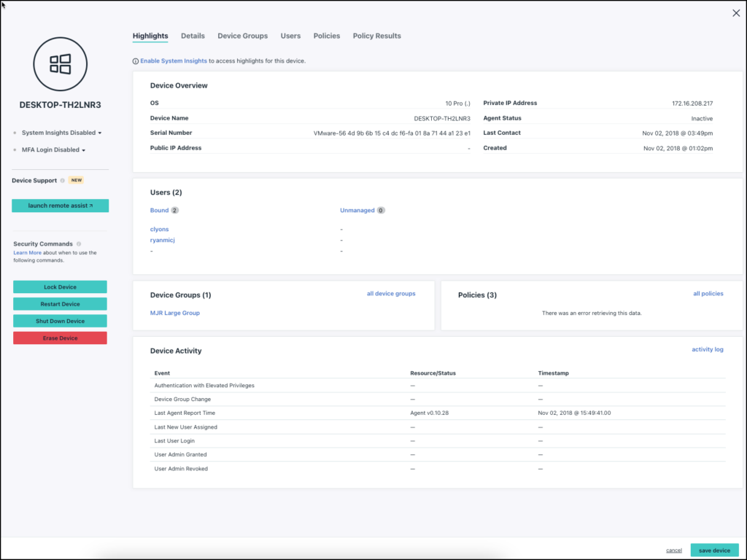747x560 pixels.
Task: Click the all policies link
Action: pos(708,294)
